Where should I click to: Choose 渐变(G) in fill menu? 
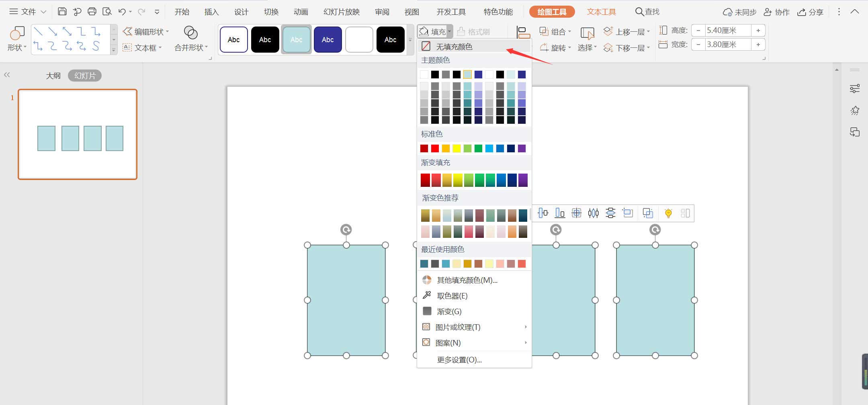tap(474, 311)
